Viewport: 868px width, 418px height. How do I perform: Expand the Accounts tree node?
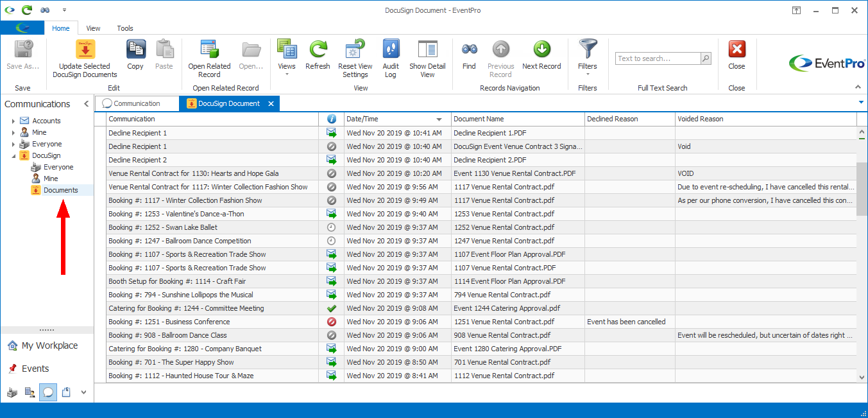coord(13,121)
